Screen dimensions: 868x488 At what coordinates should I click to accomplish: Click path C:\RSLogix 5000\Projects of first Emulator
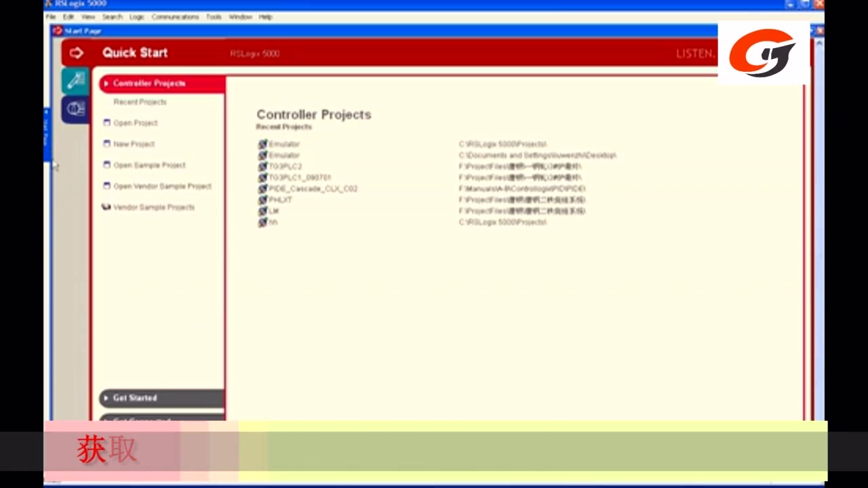pyautogui.click(x=502, y=144)
